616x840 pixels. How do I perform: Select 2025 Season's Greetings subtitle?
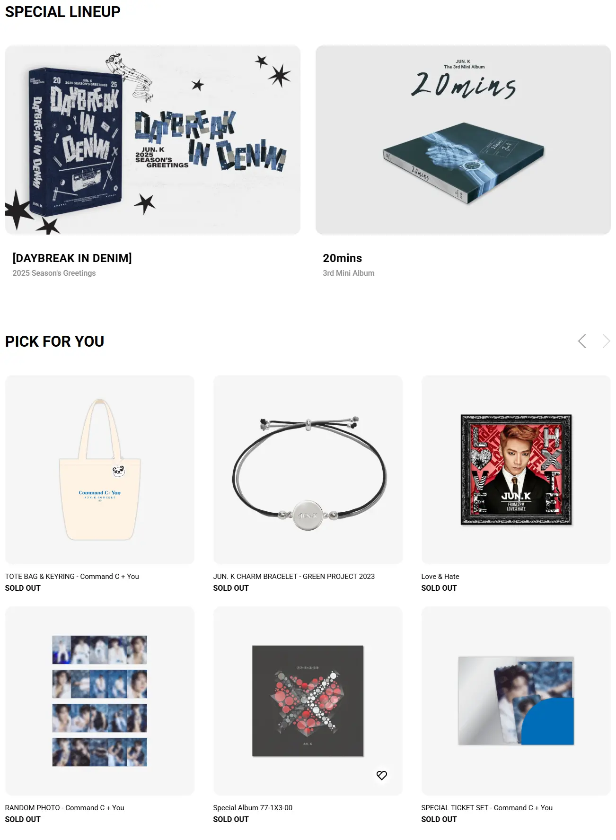click(54, 273)
